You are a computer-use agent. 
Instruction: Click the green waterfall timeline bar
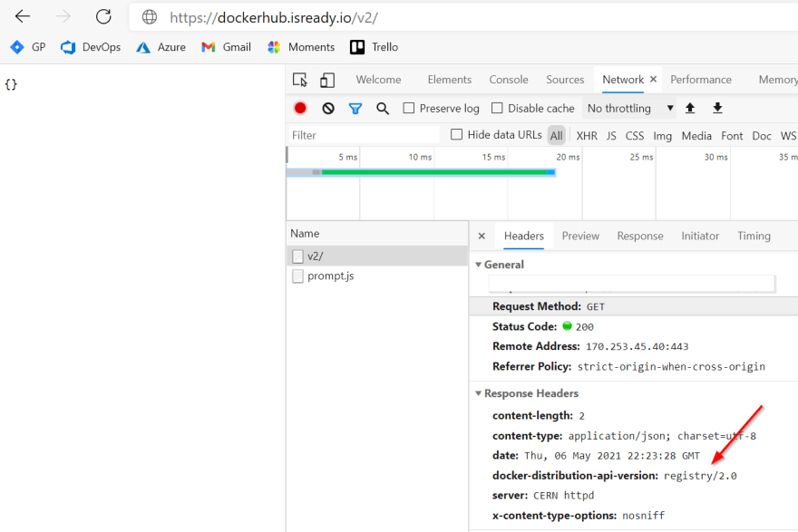pos(434,172)
